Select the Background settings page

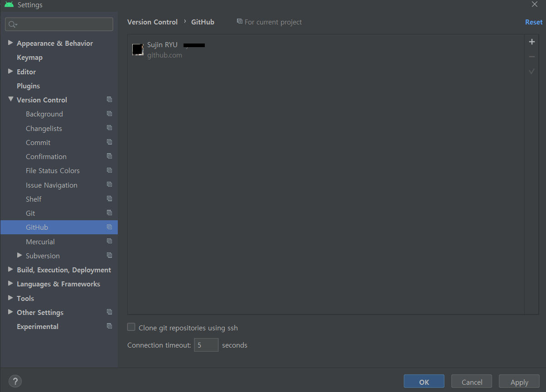pyautogui.click(x=44, y=114)
